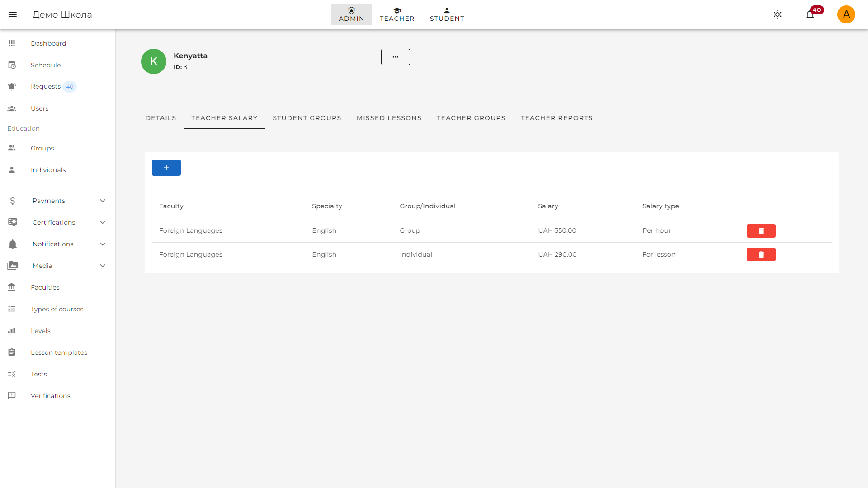Click Kenyatta's green K avatar
Screen dimensions: 868x488
[154, 61]
